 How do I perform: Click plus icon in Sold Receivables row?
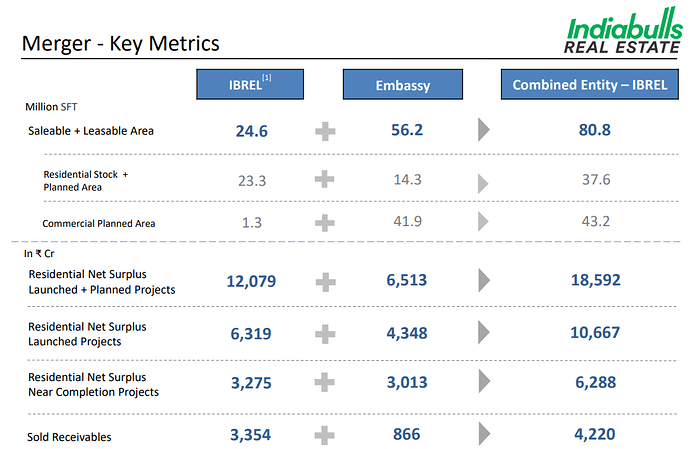point(325,435)
